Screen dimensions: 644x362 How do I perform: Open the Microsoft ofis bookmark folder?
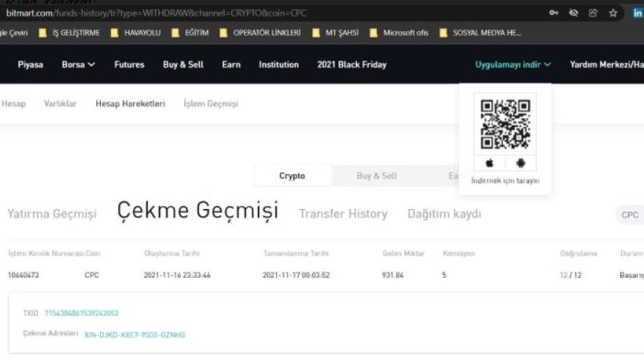[x=399, y=33]
